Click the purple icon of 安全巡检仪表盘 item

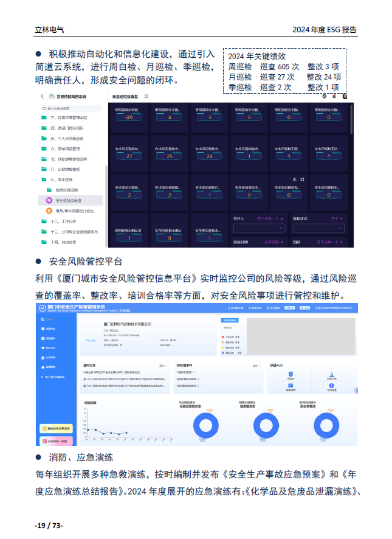(49, 200)
